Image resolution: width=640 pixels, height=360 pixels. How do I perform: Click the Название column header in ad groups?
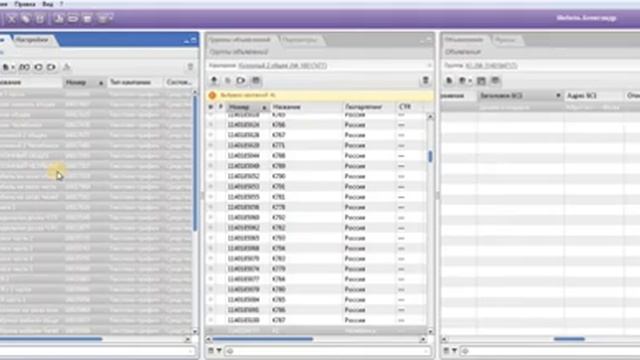click(306, 107)
